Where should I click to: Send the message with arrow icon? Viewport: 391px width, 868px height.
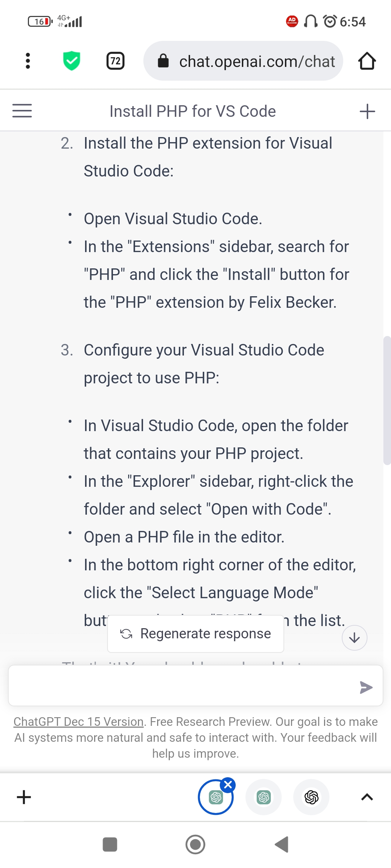pyautogui.click(x=366, y=687)
